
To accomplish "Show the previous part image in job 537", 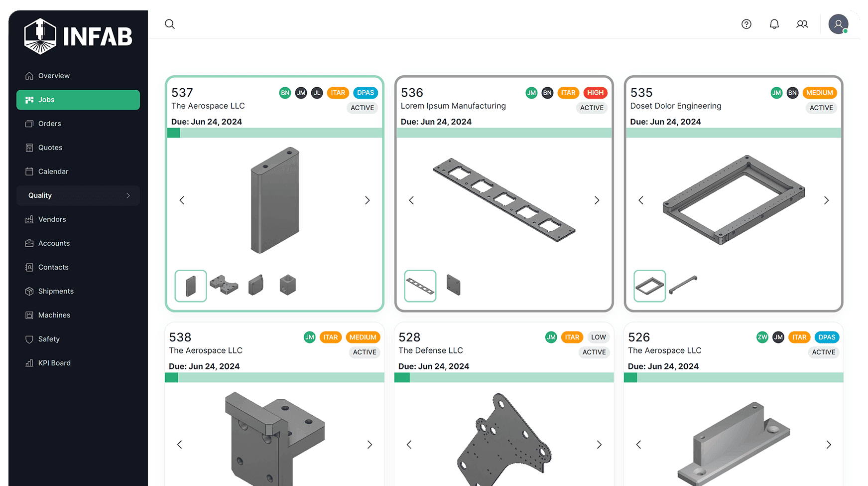I will 182,200.
